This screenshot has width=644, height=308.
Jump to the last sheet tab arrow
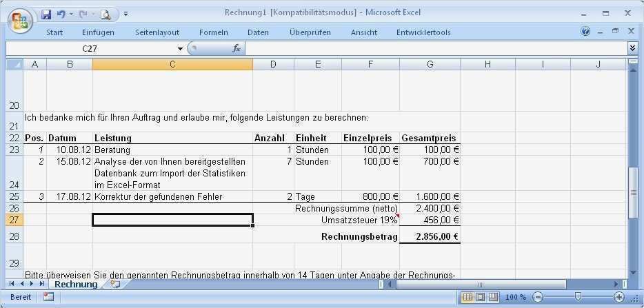click(41, 284)
